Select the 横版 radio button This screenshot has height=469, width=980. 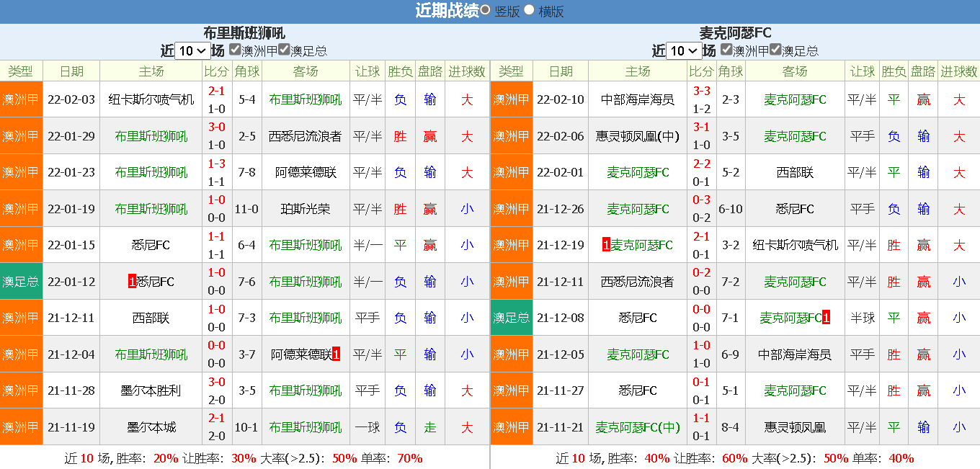pyautogui.click(x=529, y=10)
